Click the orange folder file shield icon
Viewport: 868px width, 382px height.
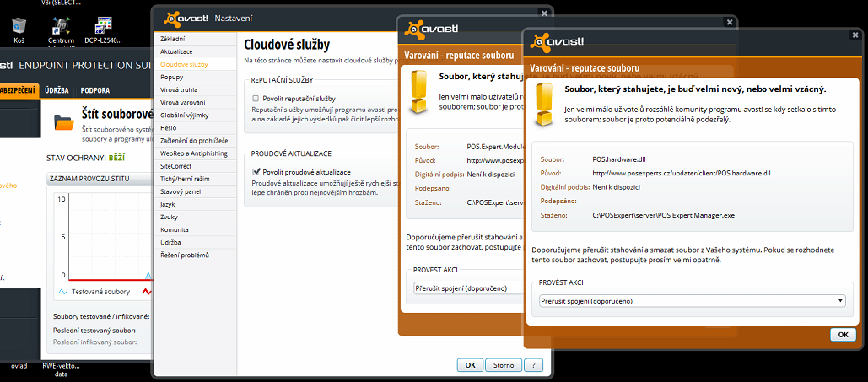(x=64, y=122)
